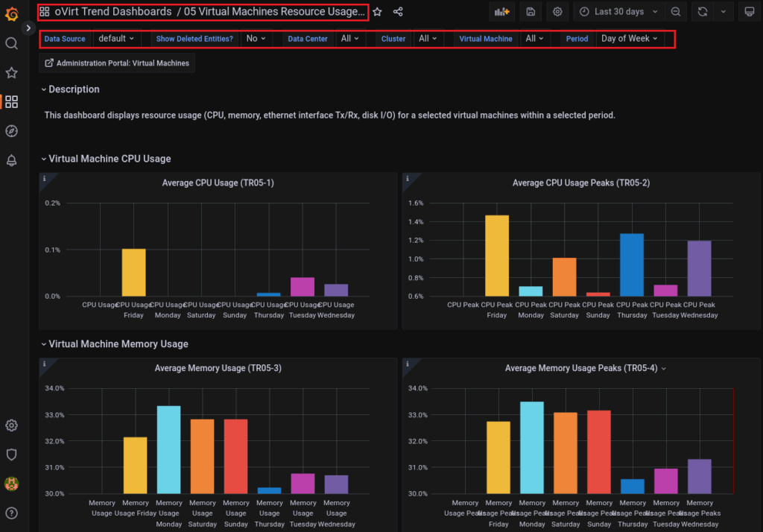Open the Data Source default dropdown

(116, 39)
